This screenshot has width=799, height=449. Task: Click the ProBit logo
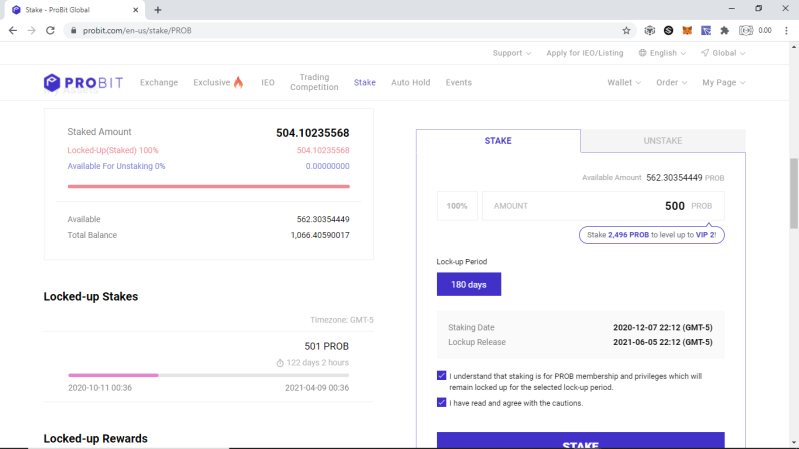[83, 83]
